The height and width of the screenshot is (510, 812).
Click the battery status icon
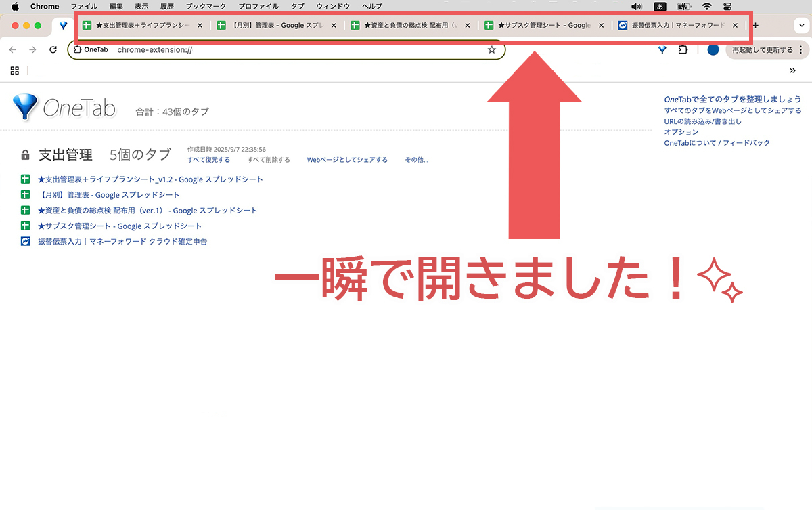[683, 6]
